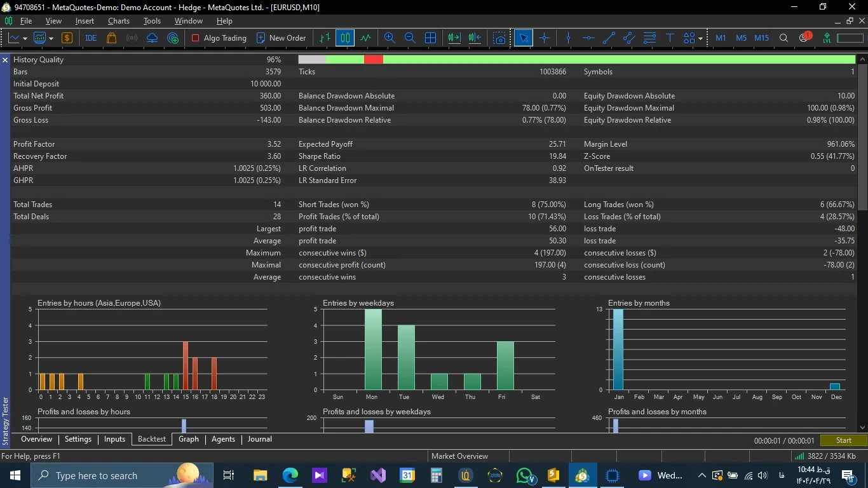Click the search magnifier in the toolbar

pos(783,38)
